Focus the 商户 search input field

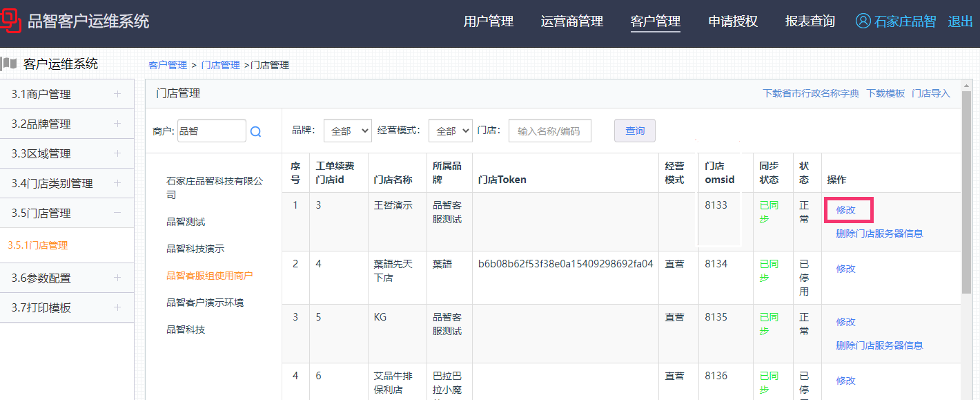click(x=212, y=131)
